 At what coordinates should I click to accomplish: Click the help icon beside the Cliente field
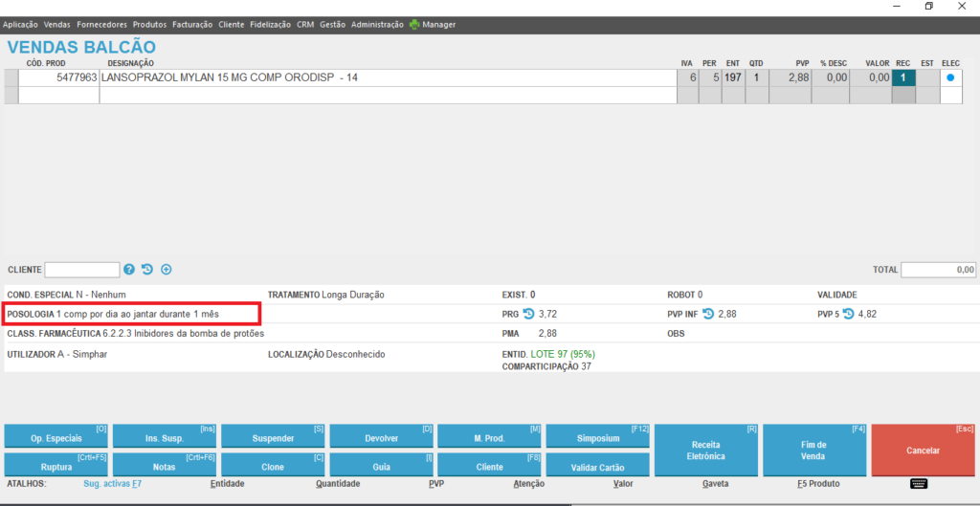(129, 270)
